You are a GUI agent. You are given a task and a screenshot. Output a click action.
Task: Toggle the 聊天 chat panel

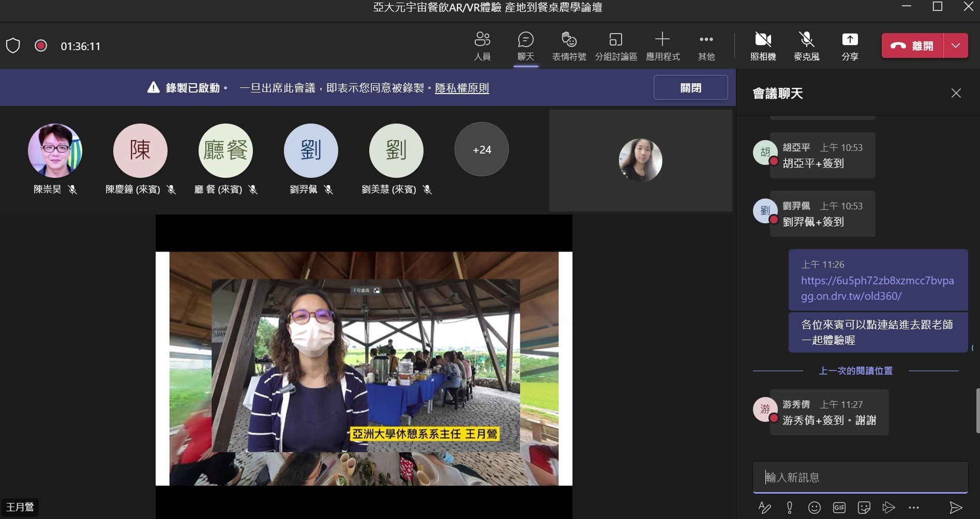525,46
